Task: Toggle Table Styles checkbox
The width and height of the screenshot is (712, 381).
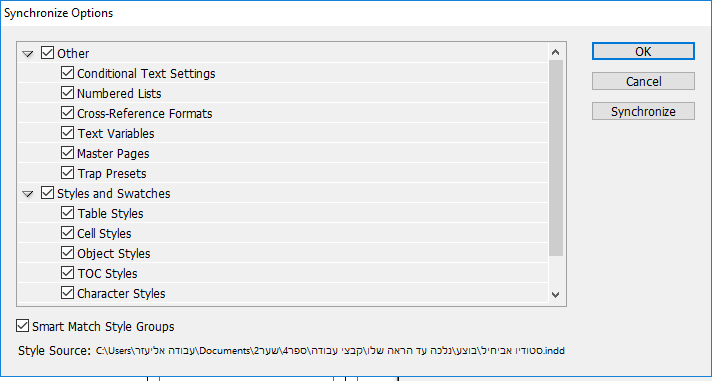Action: click(x=67, y=213)
